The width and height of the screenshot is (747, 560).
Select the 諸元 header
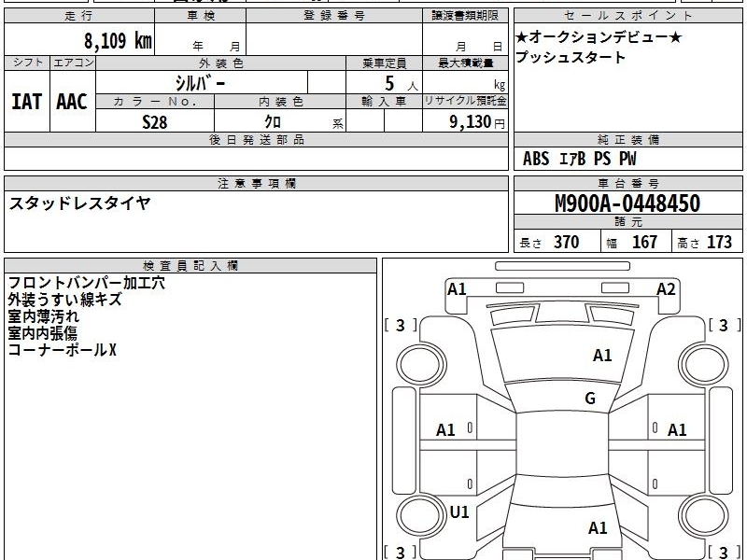click(x=627, y=222)
